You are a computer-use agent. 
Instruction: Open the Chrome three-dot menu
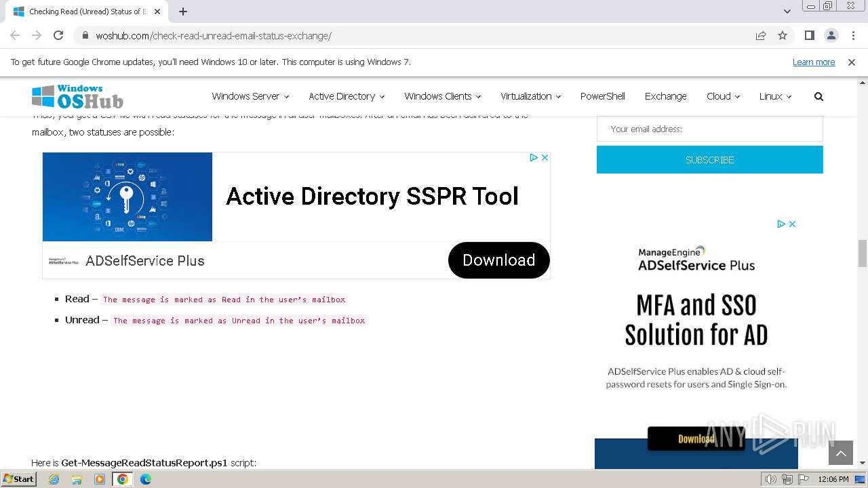pyautogui.click(x=853, y=35)
